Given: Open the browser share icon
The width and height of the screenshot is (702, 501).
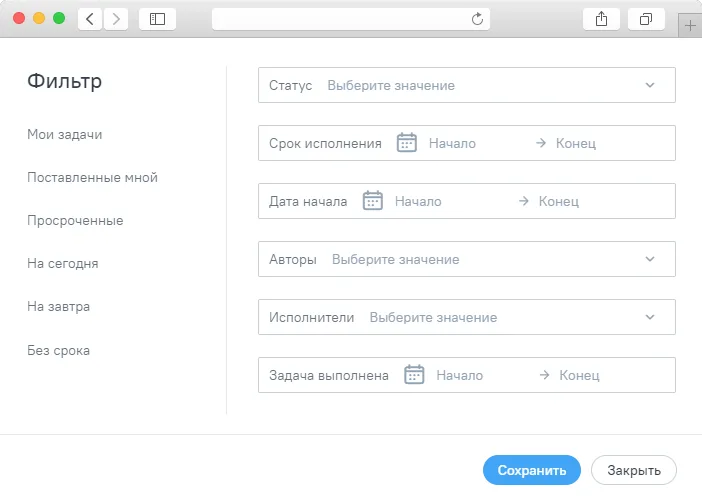Looking at the screenshot, I should [x=601, y=19].
